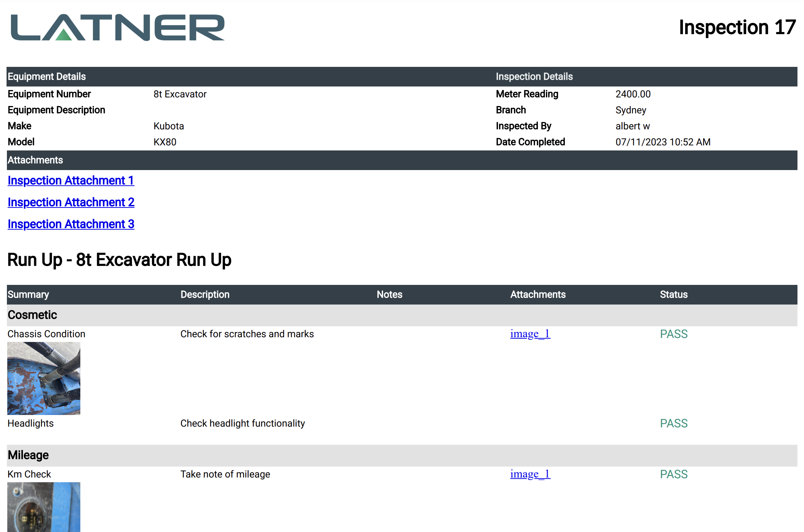
Task: Click the Latner logo
Action: pyautogui.click(x=117, y=28)
